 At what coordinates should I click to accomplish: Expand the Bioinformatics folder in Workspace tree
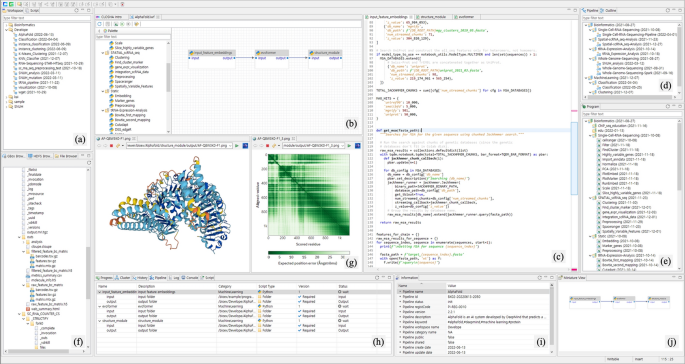(6, 25)
